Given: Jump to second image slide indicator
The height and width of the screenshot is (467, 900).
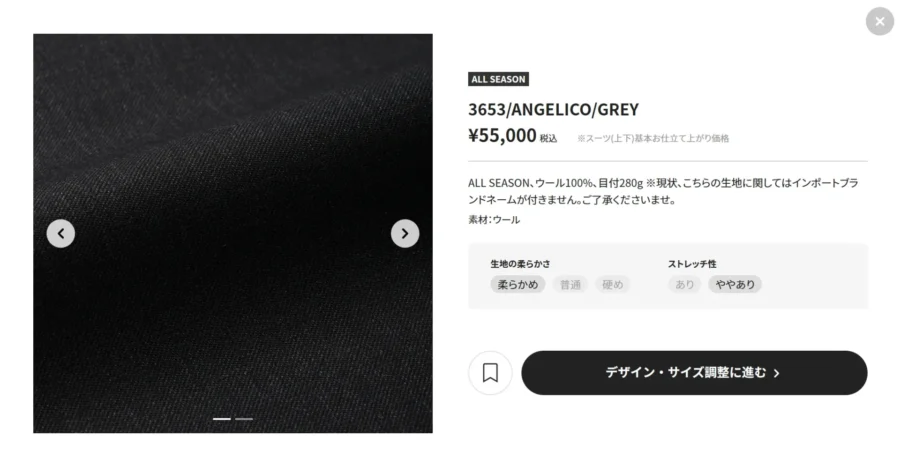Looking at the screenshot, I should [244, 419].
